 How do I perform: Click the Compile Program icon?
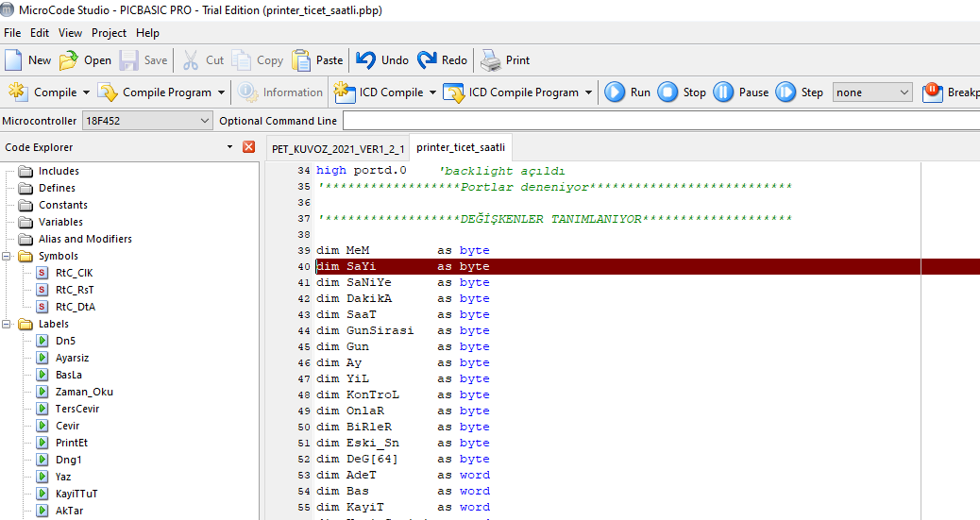tap(108, 92)
